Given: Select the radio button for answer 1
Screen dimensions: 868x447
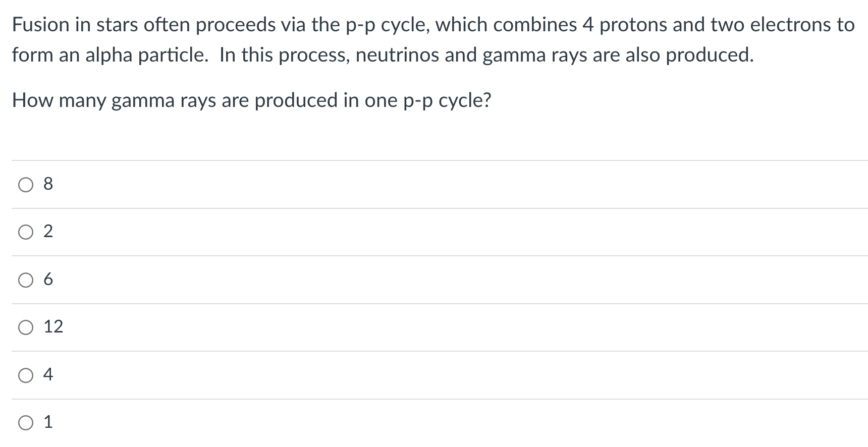Looking at the screenshot, I should pyautogui.click(x=25, y=422).
